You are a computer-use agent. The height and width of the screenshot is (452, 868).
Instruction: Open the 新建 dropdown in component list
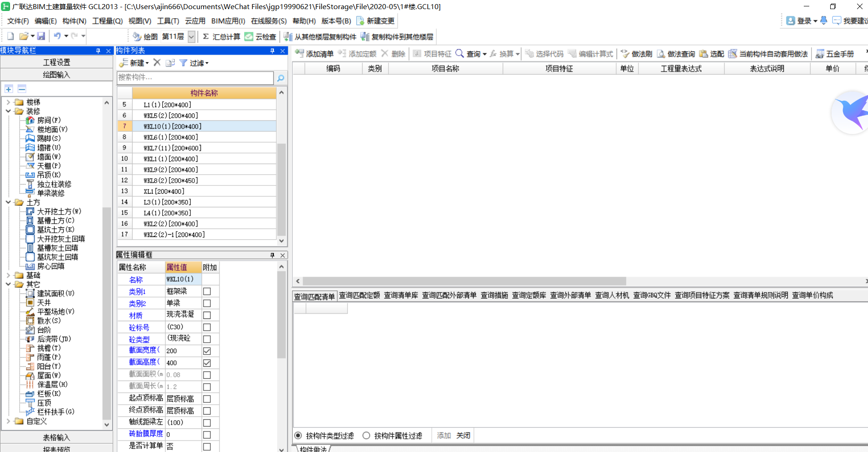(134, 63)
